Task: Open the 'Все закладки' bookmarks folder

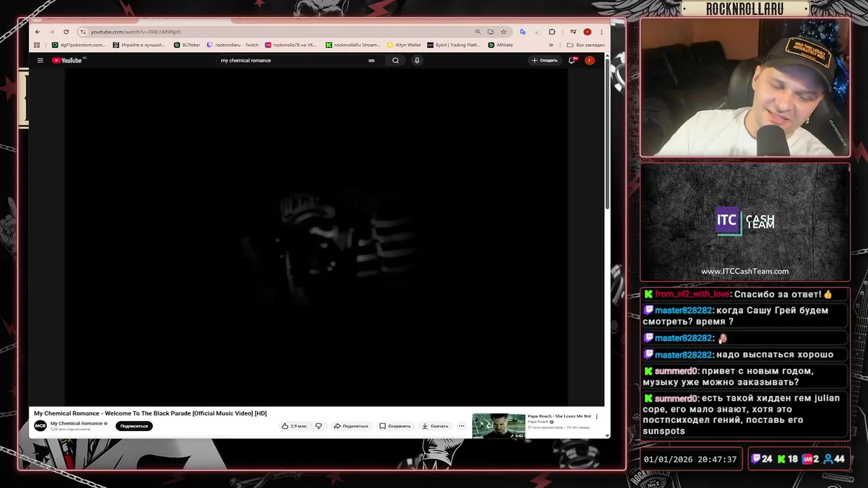Action: [585, 45]
